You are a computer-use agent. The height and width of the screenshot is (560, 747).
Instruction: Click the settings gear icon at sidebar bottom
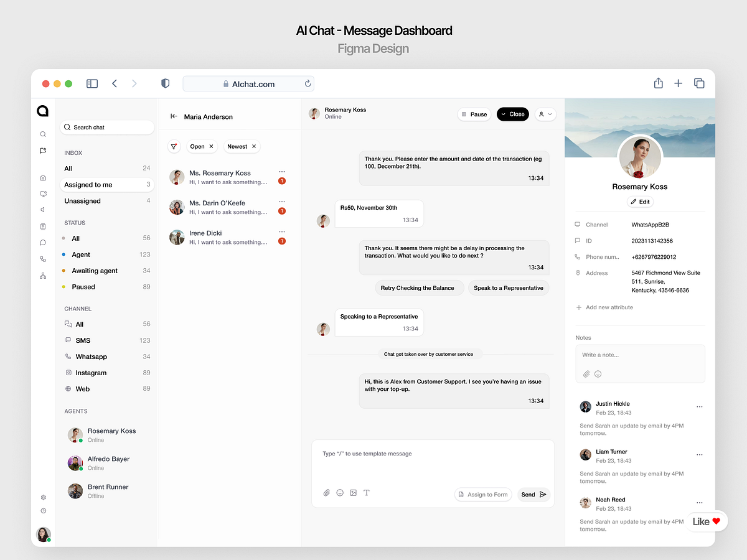click(x=43, y=497)
